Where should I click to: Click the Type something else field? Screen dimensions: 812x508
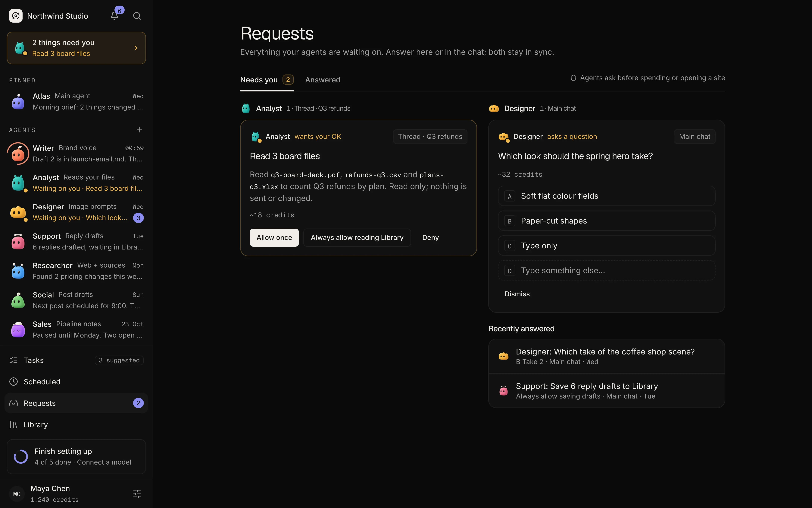tap(607, 271)
